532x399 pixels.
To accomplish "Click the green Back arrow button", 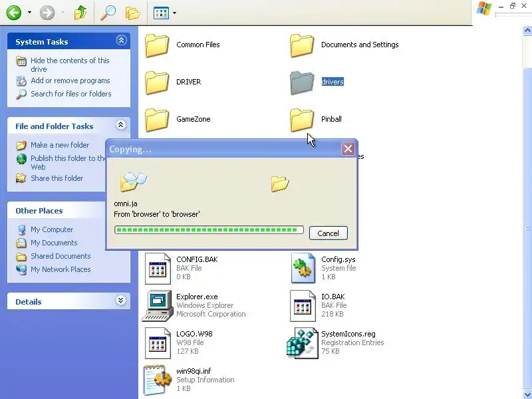I will pos(14,13).
